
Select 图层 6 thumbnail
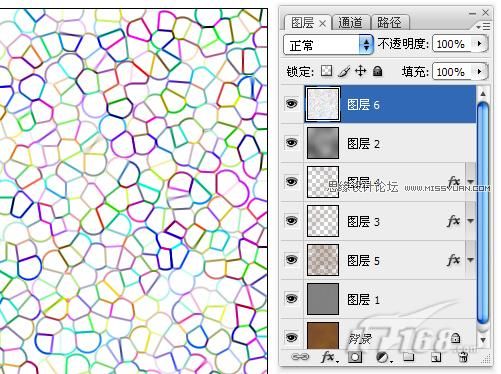coord(323,104)
